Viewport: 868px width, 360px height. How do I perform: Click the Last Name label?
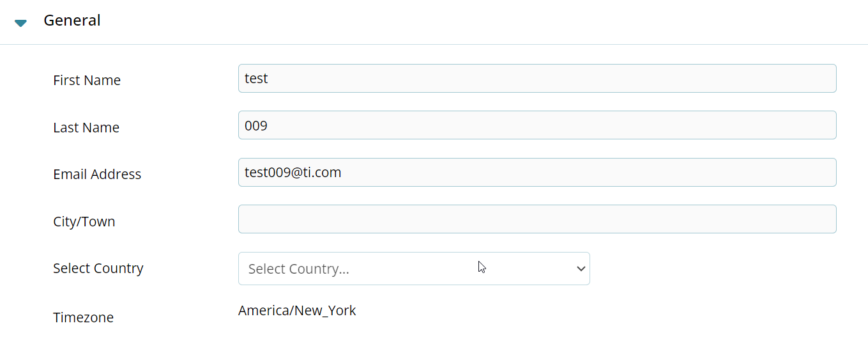86,128
